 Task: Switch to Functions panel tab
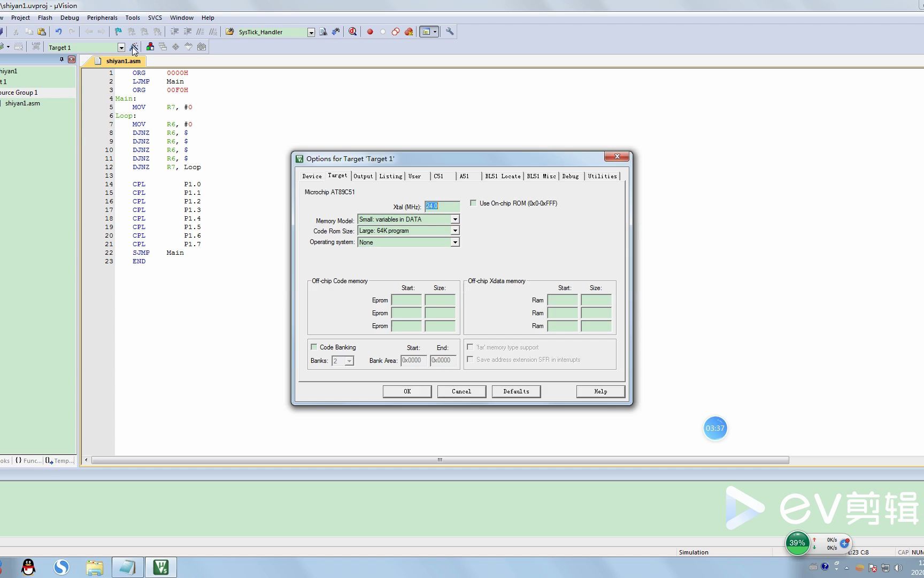28,460
